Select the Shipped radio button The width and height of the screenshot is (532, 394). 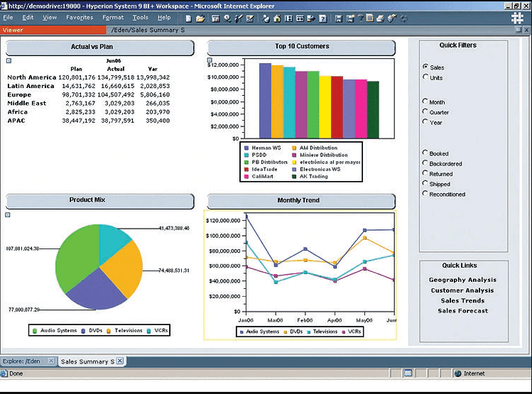(x=425, y=184)
